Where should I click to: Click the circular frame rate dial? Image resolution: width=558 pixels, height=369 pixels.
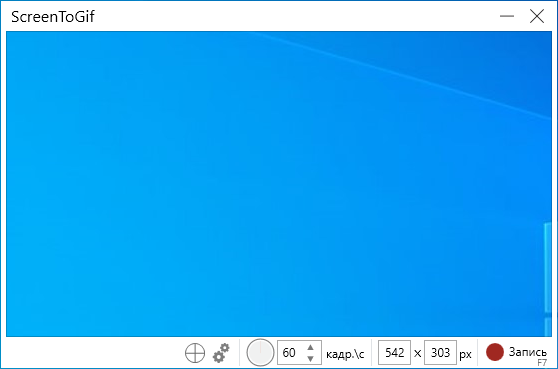pos(260,352)
